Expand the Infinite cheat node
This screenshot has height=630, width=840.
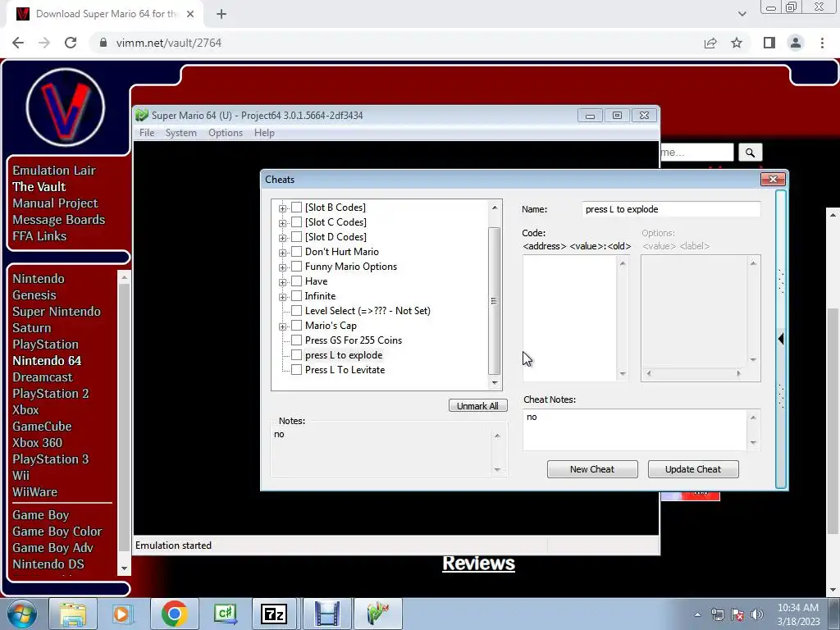point(282,296)
